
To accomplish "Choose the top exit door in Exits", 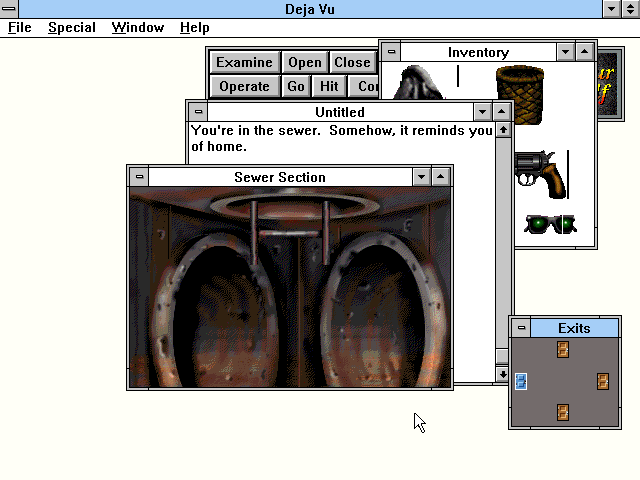I will pos(563,350).
